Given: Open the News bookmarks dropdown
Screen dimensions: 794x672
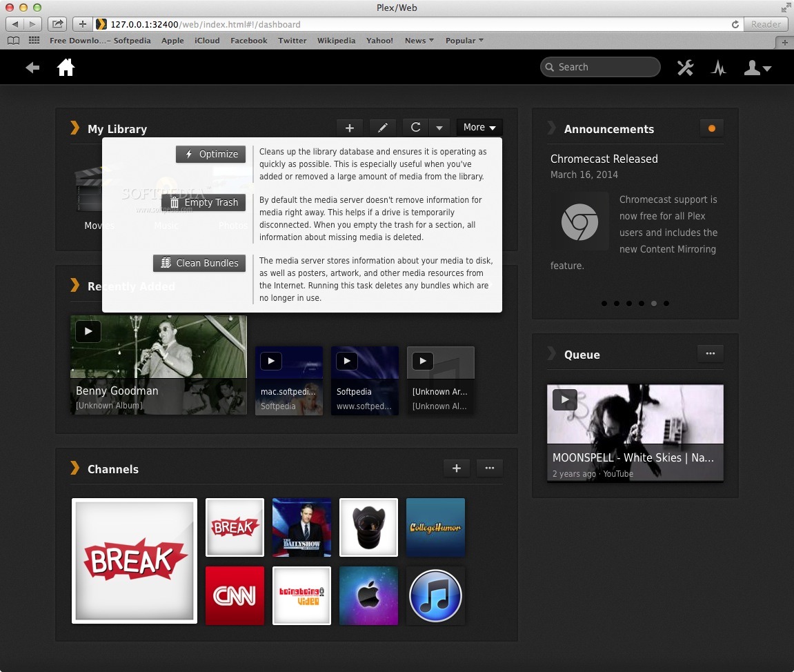Looking at the screenshot, I should 419,41.
